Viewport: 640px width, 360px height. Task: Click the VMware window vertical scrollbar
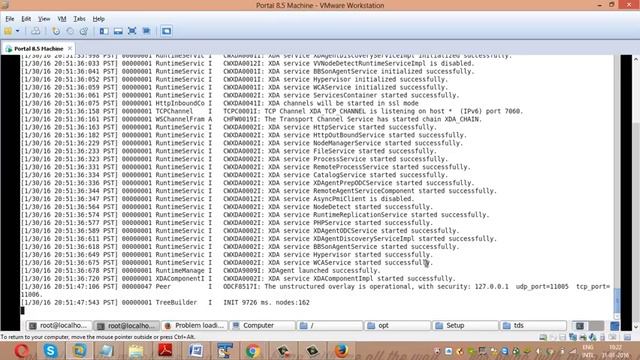click(636, 193)
